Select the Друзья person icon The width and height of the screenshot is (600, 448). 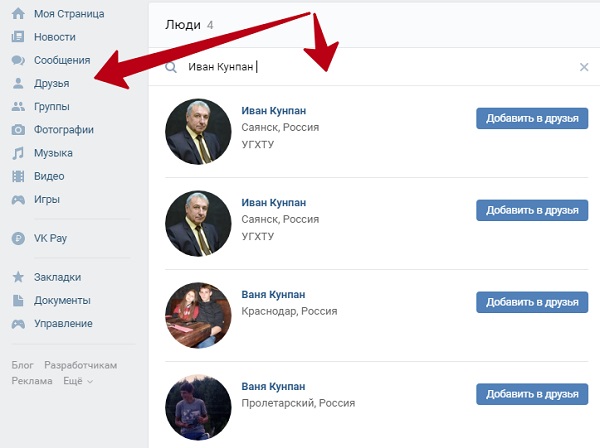click(x=18, y=83)
